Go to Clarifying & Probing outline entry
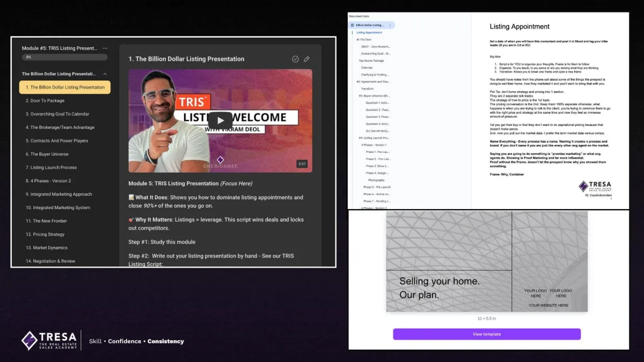Image resolution: width=644 pixels, height=362 pixels. [375, 75]
